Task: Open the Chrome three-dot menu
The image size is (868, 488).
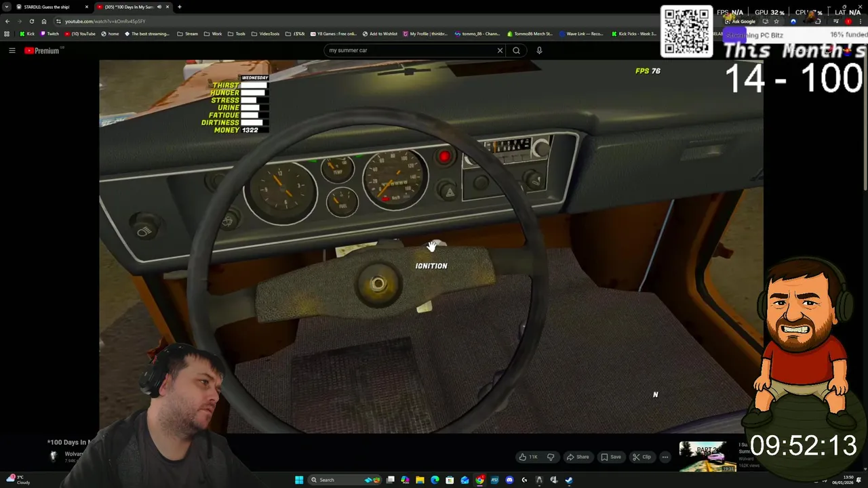Action: click(x=860, y=21)
